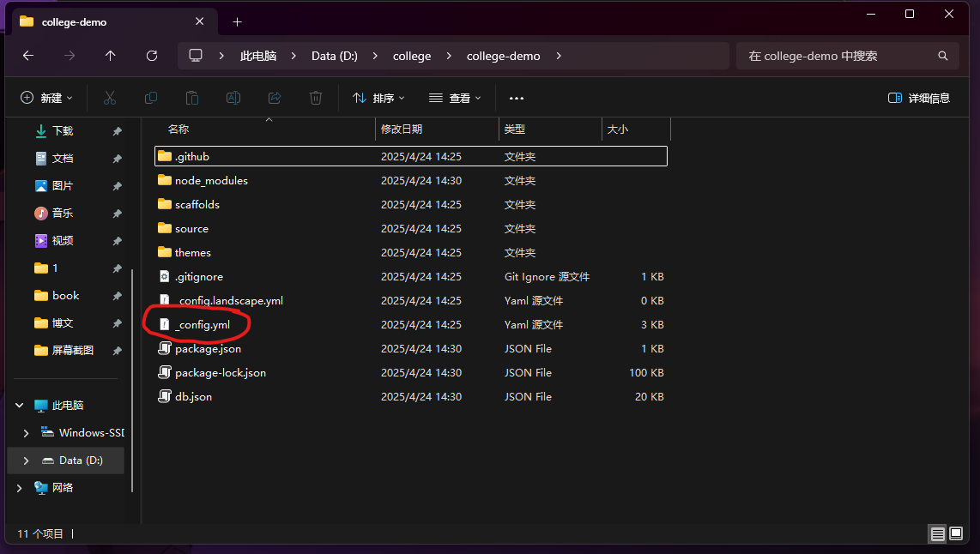The width and height of the screenshot is (980, 554).
Task: Click the 新建 new item button
Action: pyautogui.click(x=47, y=98)
